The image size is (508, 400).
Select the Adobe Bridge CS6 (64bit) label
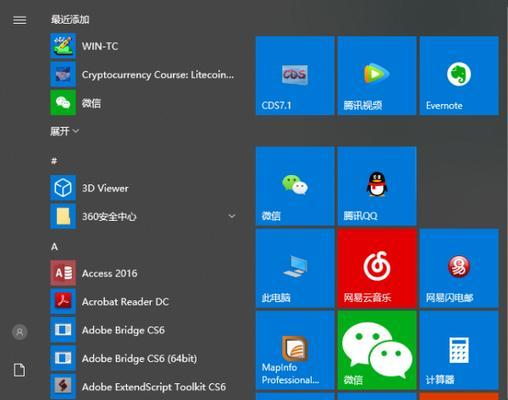pyautogui.click(x=139, y=359)
